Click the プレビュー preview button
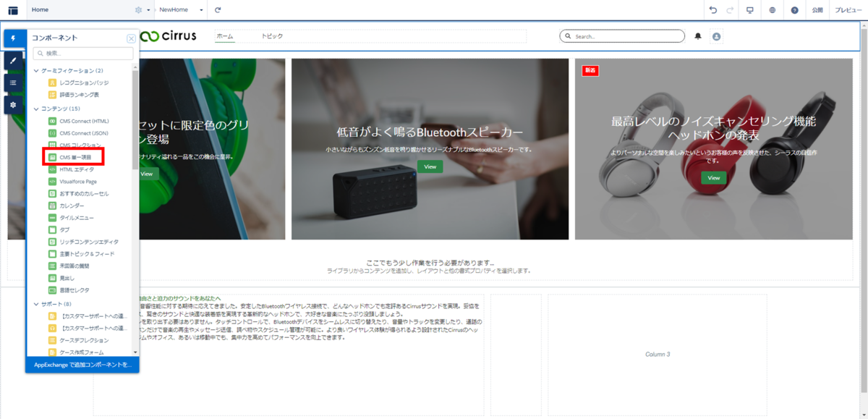The width and height of the screenshot is (868, 419). tap(848, 10)
